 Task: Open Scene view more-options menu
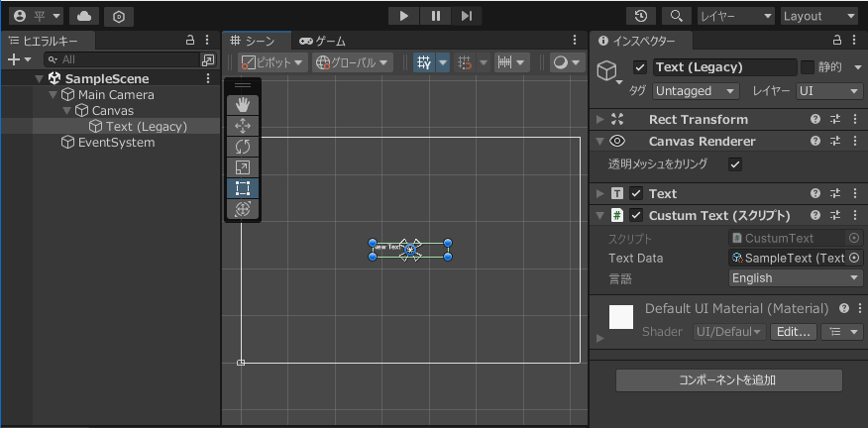point(575,40)
